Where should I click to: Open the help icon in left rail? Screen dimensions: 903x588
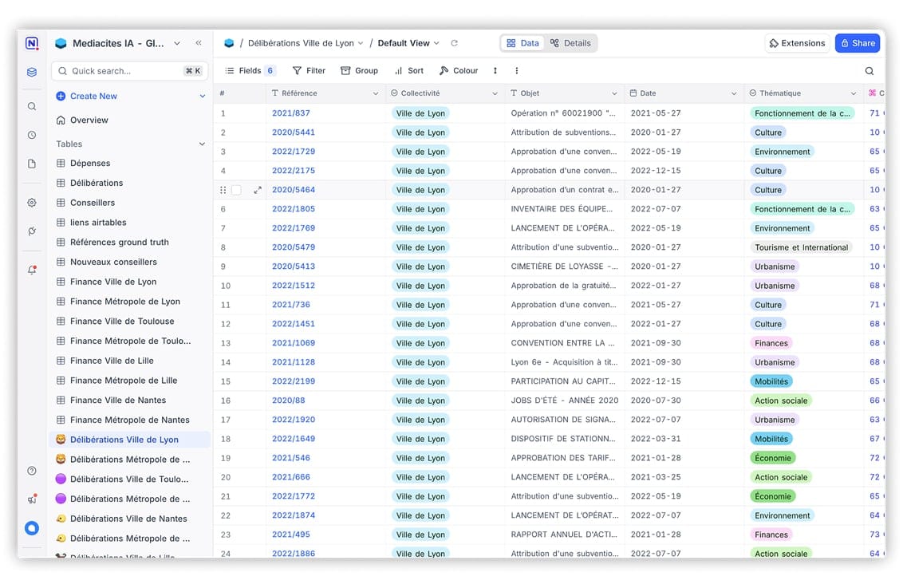pos(32,471)
